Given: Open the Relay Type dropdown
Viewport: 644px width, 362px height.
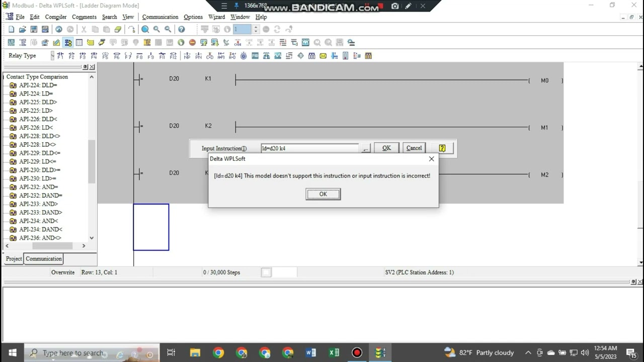Looking at the screenshot, I should pos(52,56).
